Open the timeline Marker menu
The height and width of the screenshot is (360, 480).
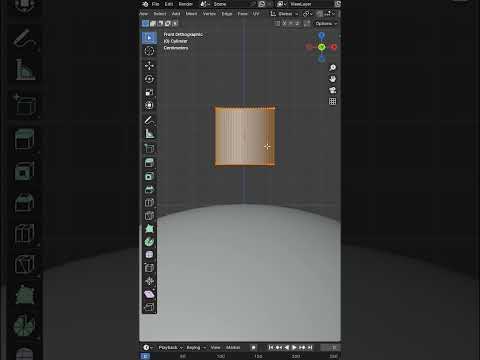(x=233, y=347)
